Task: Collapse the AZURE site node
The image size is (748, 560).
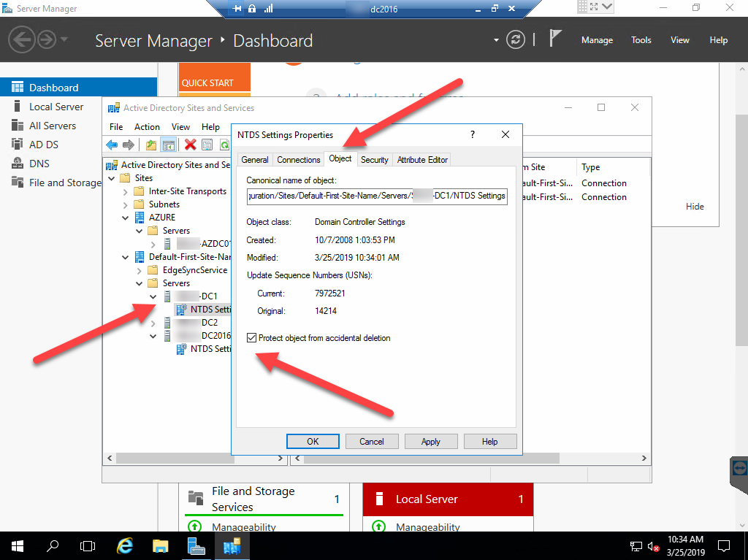Action: (x=126, y=218)
